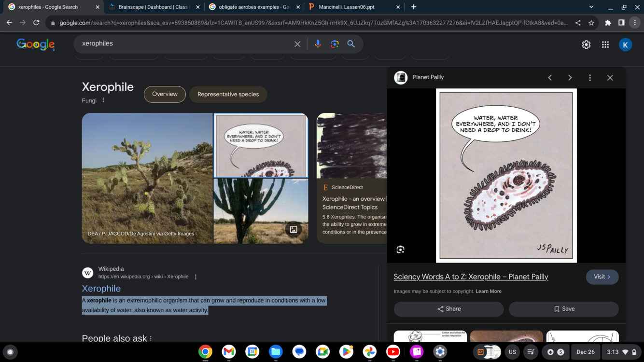Close the image preview panel
This screenshot has height=362, width=644.
pyautogui.click(x=610, y=78)
